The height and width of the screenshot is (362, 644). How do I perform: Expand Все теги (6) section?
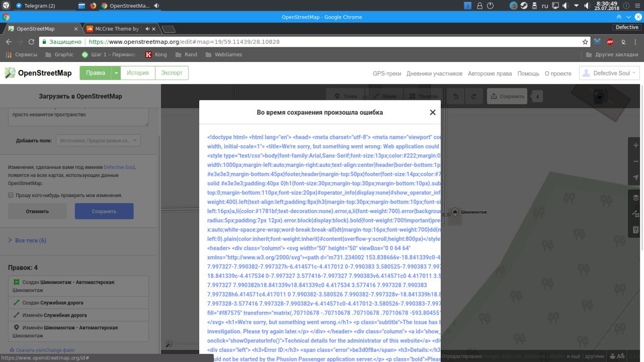[28, 240]
